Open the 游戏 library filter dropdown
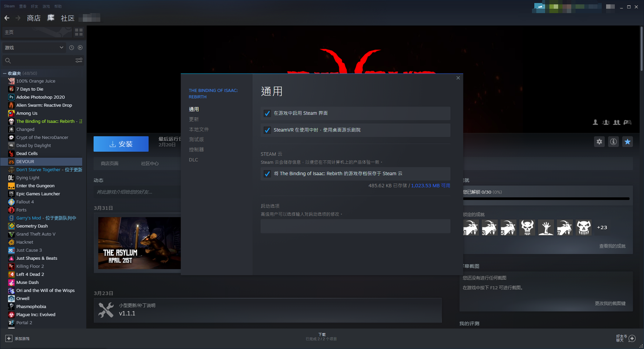 tap(34, 48)
